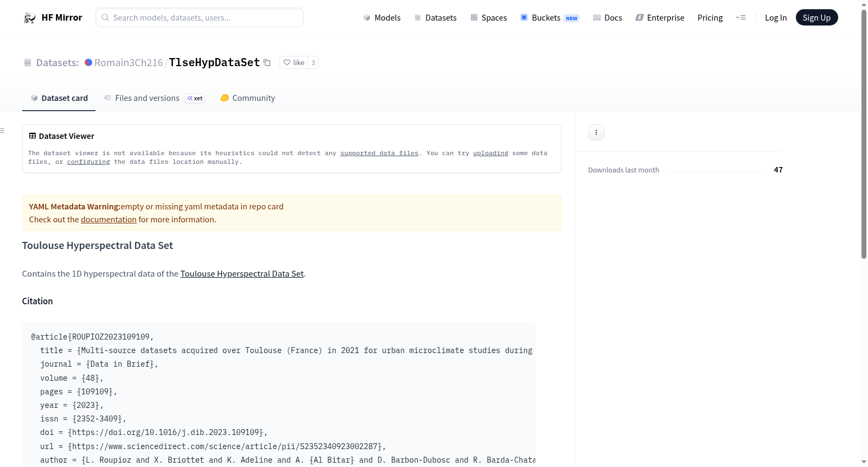Click the 'journal = {Data in Brief},' line
Screen dimensions: 868x467
pyautogui.click(x=99, y=364)
